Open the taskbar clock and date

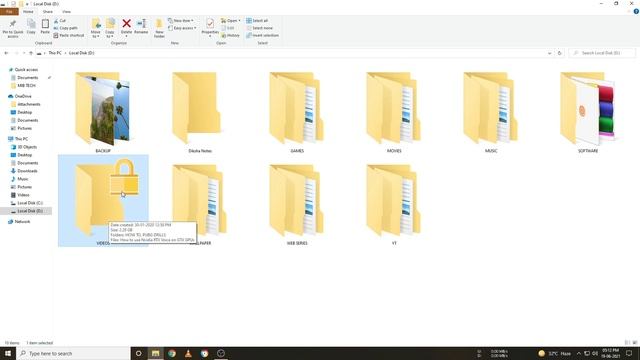click(x=610, y=353)
